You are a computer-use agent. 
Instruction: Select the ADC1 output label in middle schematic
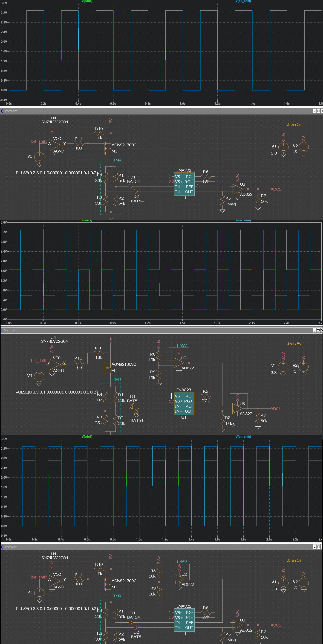click(276, 409)
